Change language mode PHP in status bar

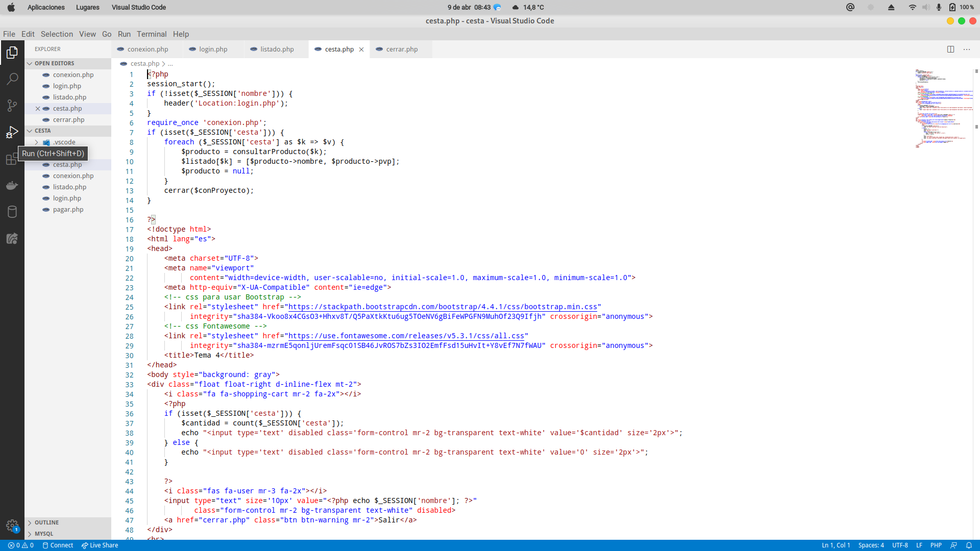pos(936,545)
